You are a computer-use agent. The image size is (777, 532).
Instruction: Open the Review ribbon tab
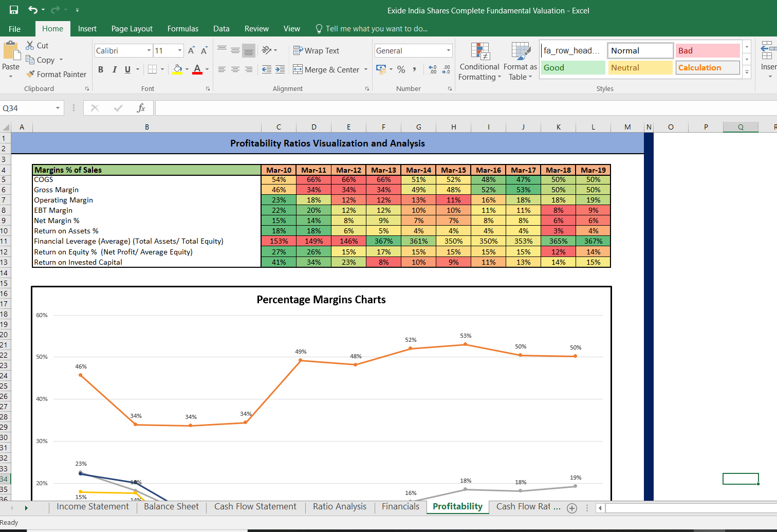click(256, 29)
